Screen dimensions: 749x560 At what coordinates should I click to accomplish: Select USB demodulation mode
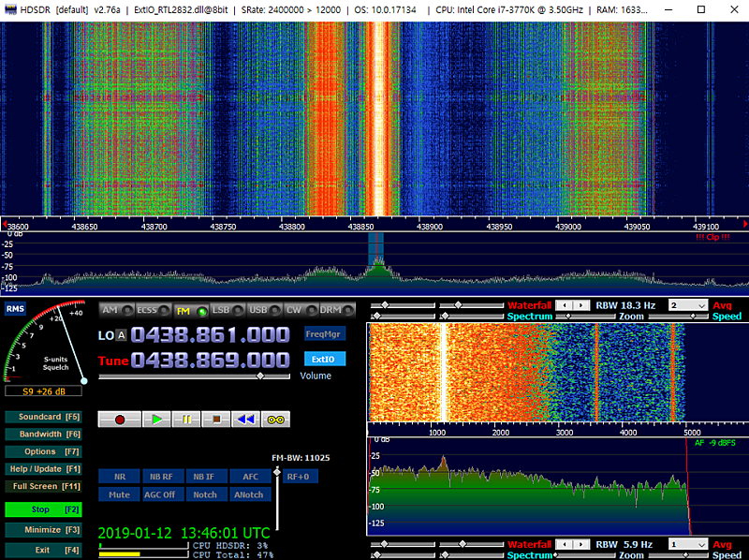coord(260,310)
